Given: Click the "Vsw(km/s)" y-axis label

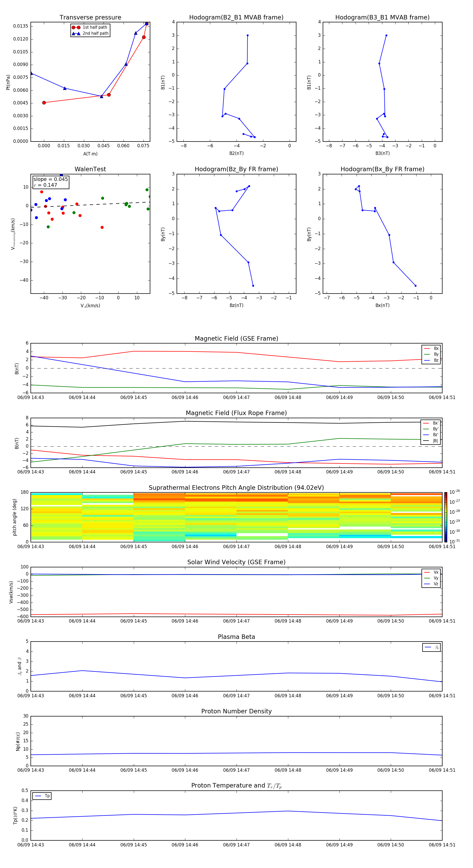Looking at the screenshot, I should pos(11,592).
